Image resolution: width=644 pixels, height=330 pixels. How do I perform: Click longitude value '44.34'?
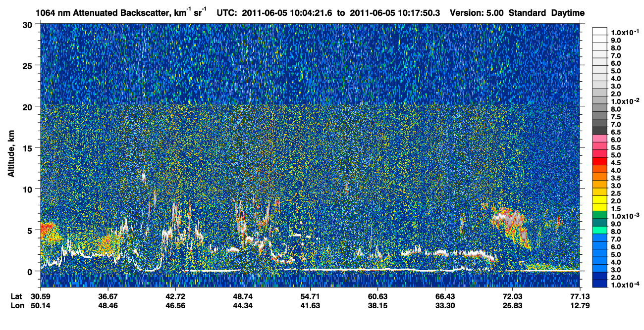(x=243, y=305)
